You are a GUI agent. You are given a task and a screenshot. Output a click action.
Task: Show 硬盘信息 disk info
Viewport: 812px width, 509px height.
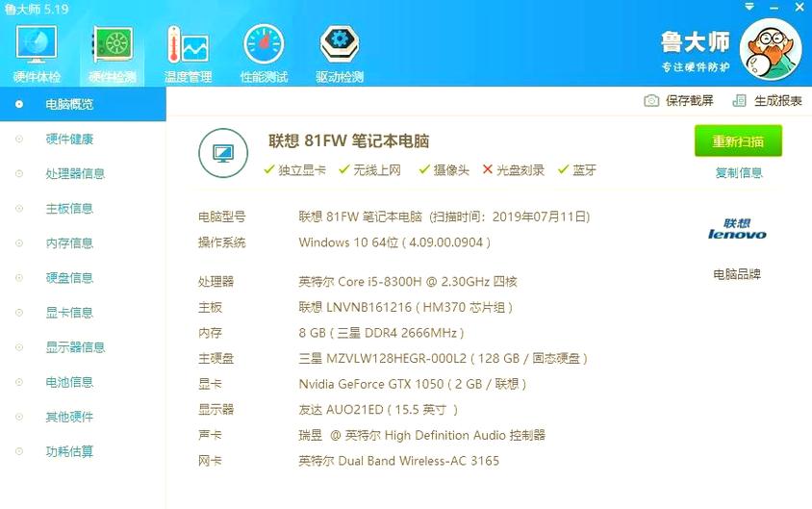[69, 278]
